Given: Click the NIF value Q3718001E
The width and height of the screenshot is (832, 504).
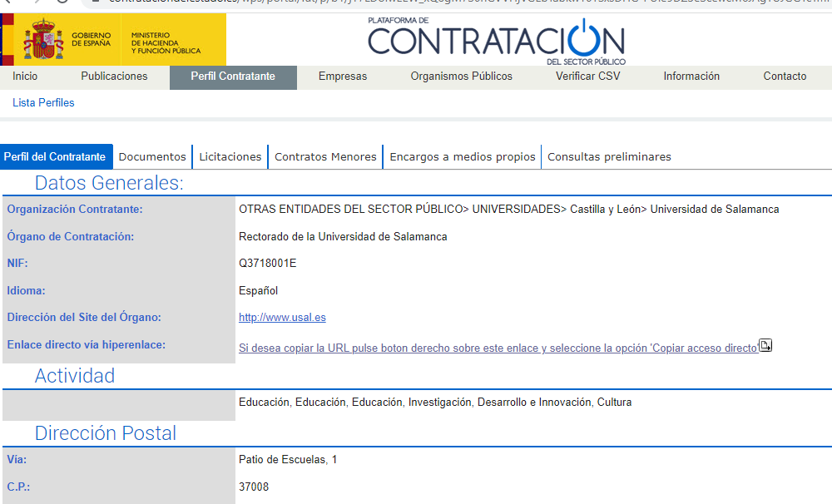Looking at the screenshot, I should 267,264.
